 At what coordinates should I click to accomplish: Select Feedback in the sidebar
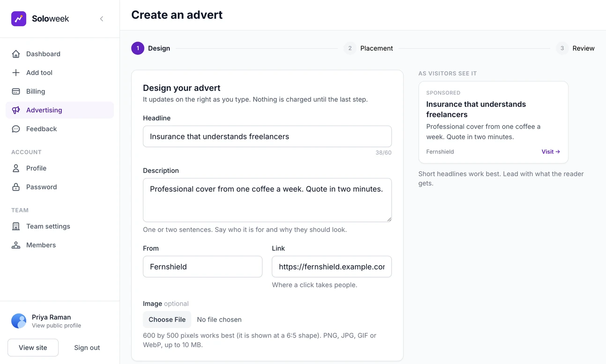60,129
